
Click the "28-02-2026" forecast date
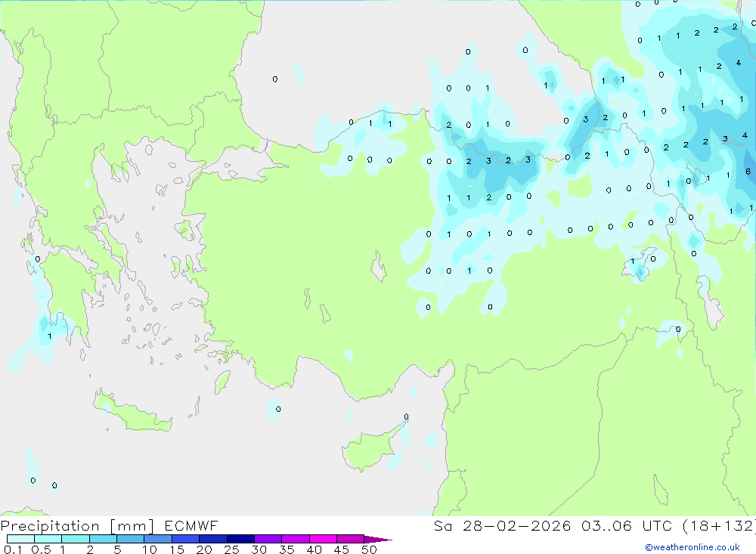pyautogui.click(x=517, y=525)
